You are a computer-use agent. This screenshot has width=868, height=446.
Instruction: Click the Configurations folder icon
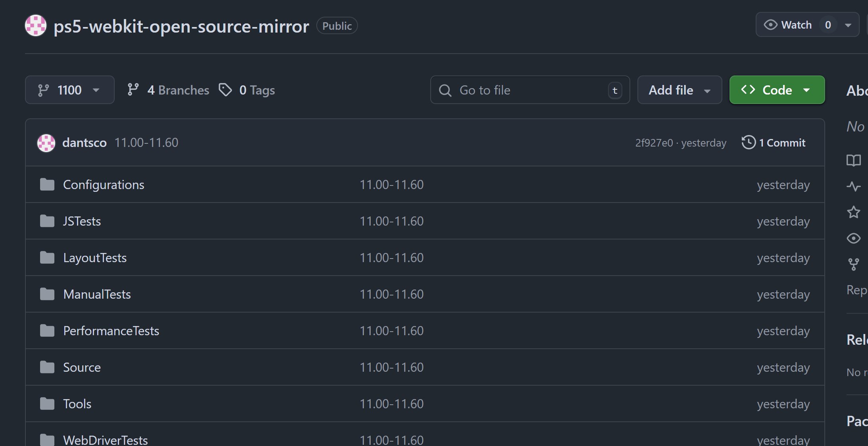click(47, 185)
